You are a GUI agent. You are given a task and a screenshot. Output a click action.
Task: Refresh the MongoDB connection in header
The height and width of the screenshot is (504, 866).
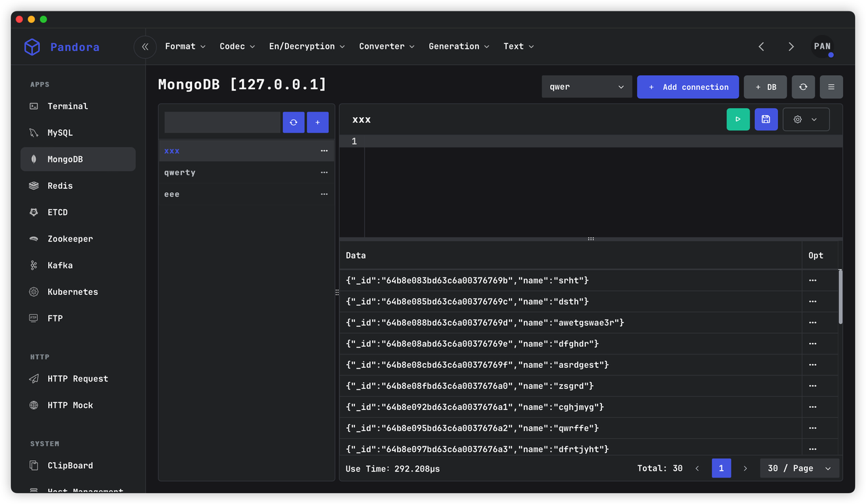click(803, 87)
